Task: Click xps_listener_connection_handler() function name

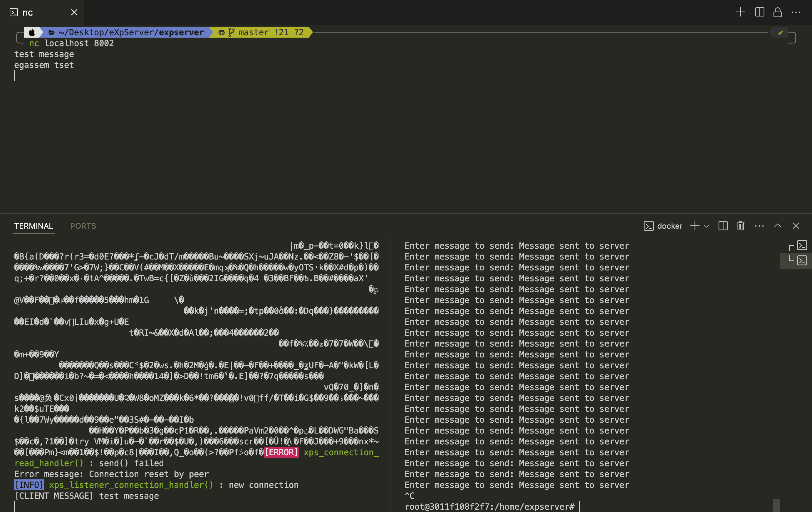Action: tap(131, 485)
